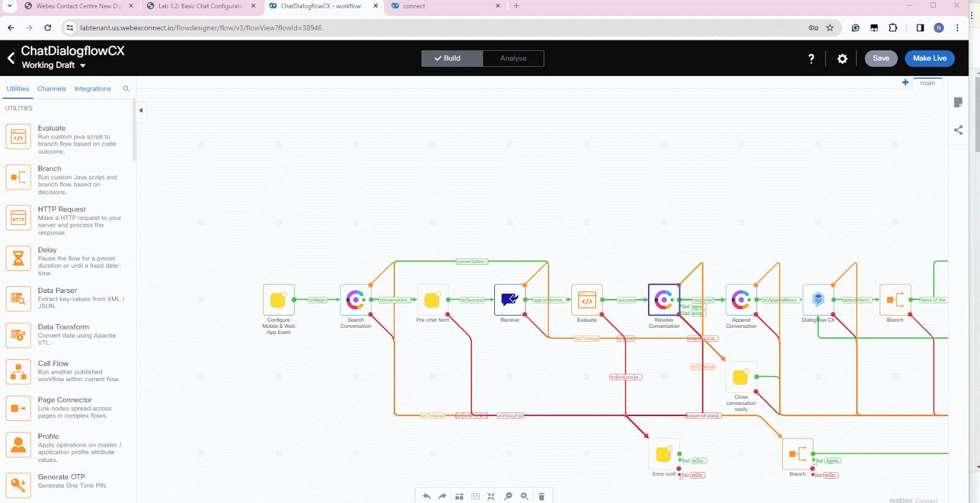Select the Evaluate utility icon
This screenshot has height=503, width=980.
pyautogui.click(x=18, y=137)
